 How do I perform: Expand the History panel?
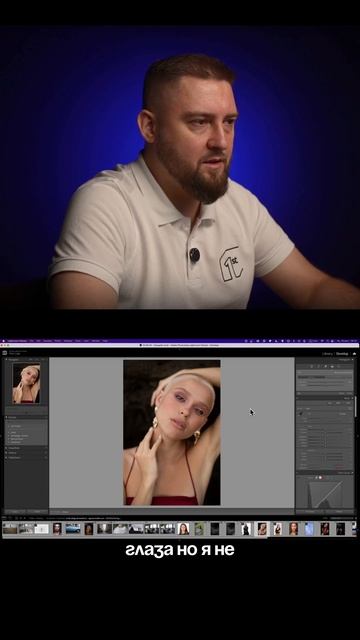pyautogui.click(x=6, y=453)
